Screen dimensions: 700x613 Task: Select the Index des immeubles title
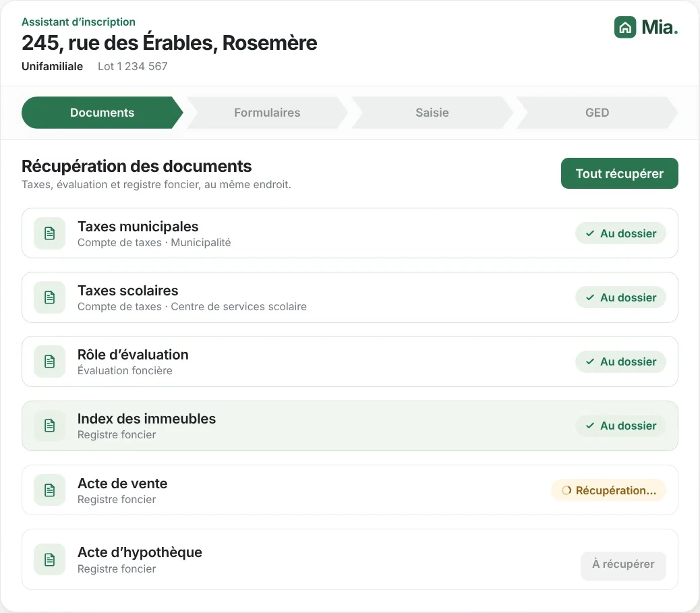pos(146,419)
